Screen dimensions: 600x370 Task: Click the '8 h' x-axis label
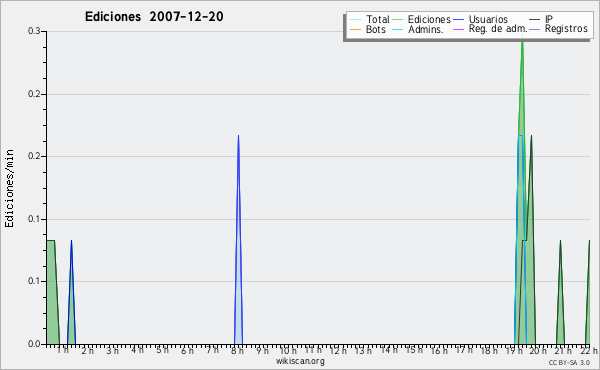[237, 350]
